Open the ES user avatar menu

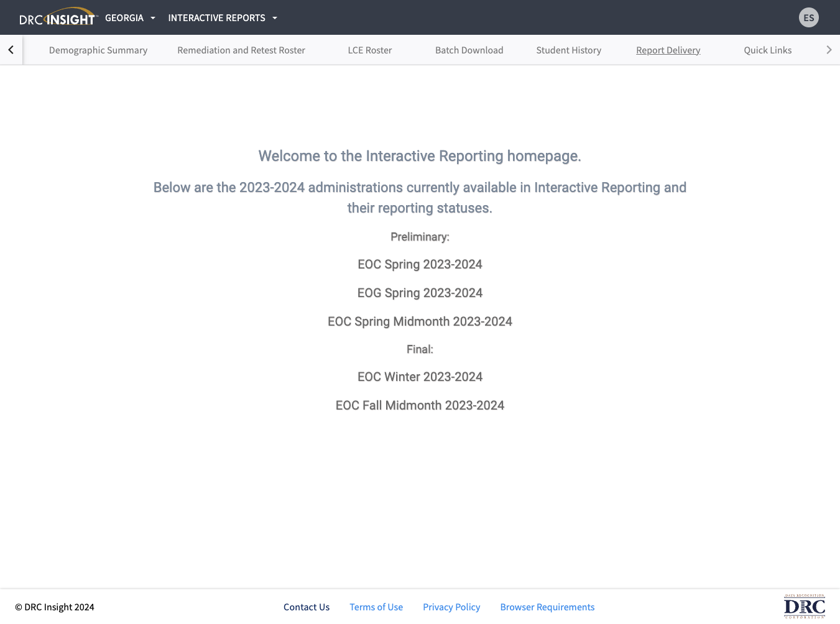tap(808, 17)
